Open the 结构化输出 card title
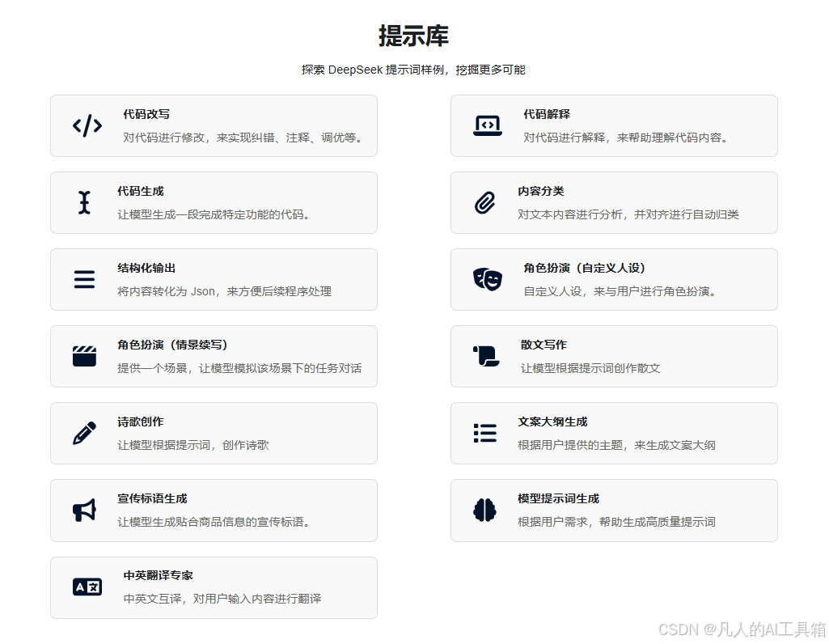Viewport: 829px width, 644px height. point(146,268)
